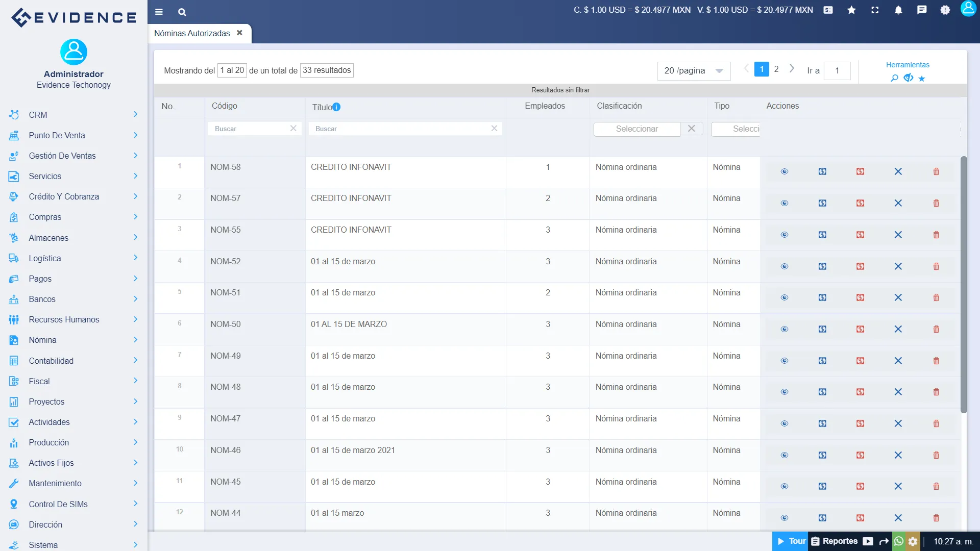Click the red dollar icon for NOM-55
This screenshot has height=551, width=980.
click(860, 235)
